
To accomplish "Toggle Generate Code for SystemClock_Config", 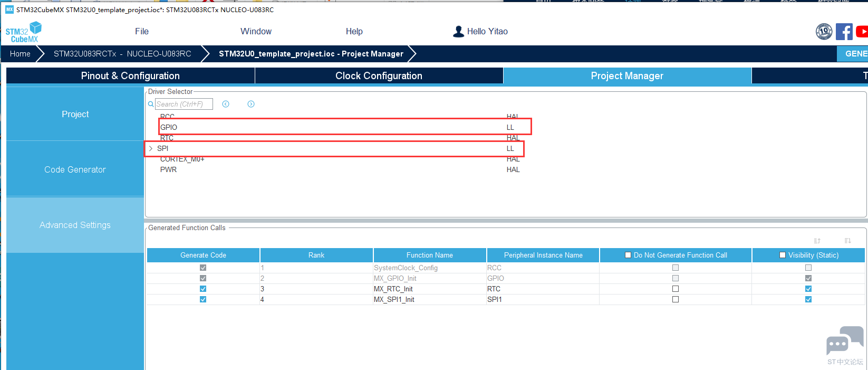I will pyautogui.click(x=203, y=268).
